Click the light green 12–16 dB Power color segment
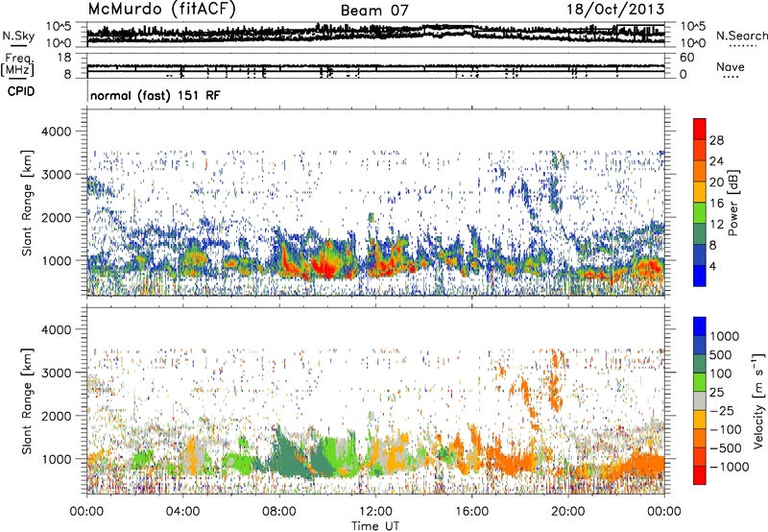768x532 pixels. (700, 212)
